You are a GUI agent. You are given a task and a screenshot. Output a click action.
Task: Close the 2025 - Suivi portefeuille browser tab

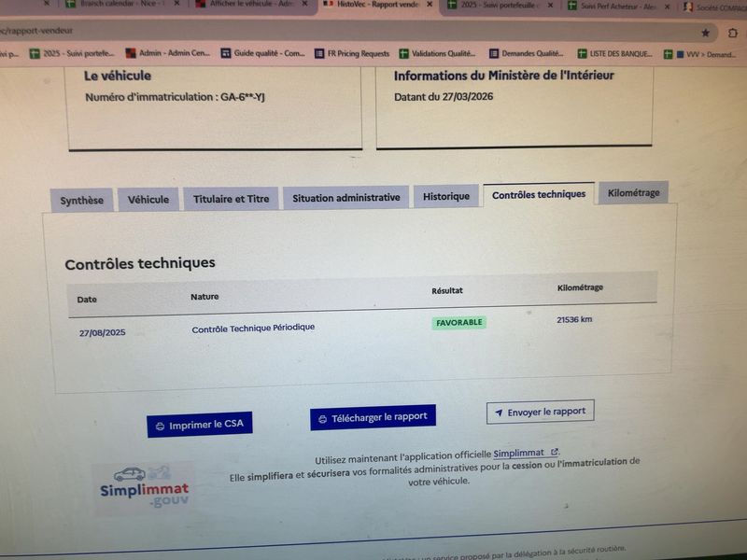[550, 6]
